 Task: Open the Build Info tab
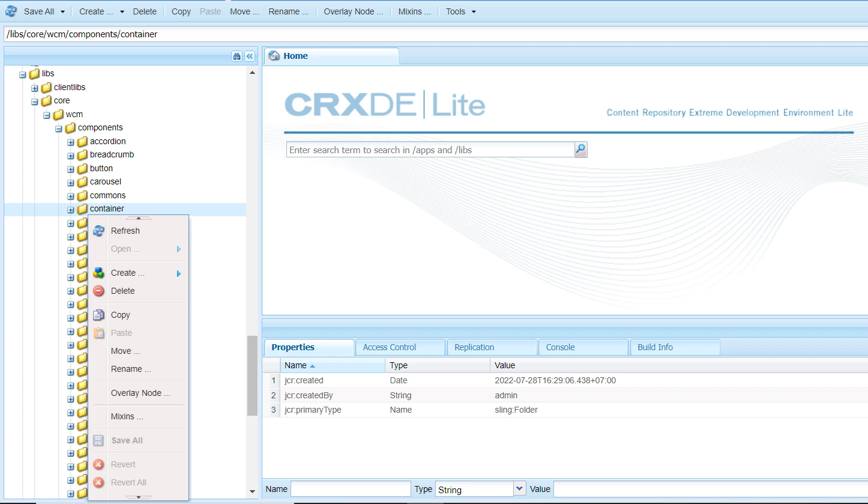coord(675,347)
